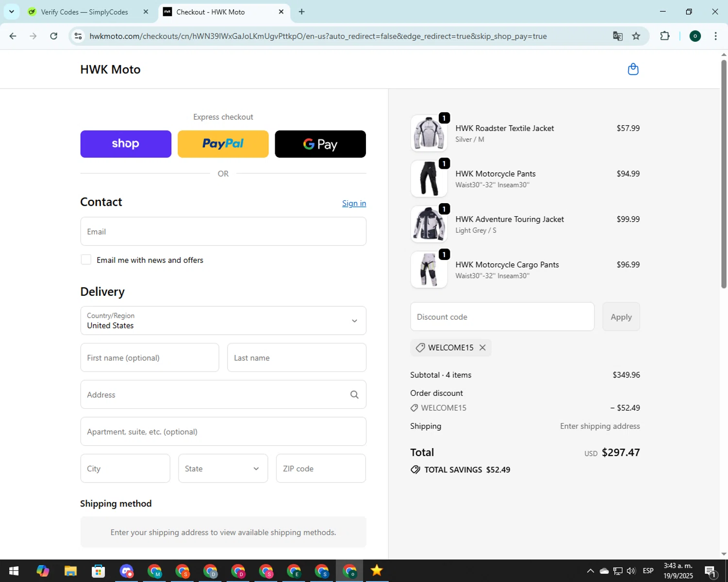
Task: Click the Subtotal · 4 items label
Action: click(x=441, y=375)
